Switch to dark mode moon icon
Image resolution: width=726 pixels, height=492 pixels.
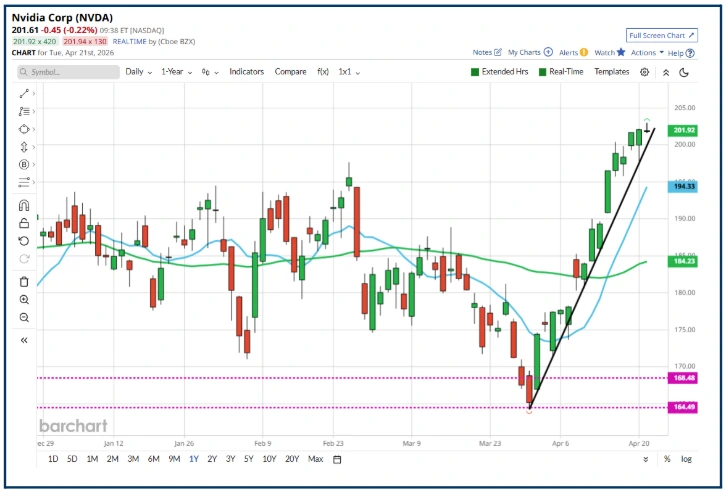click(684, 72)
